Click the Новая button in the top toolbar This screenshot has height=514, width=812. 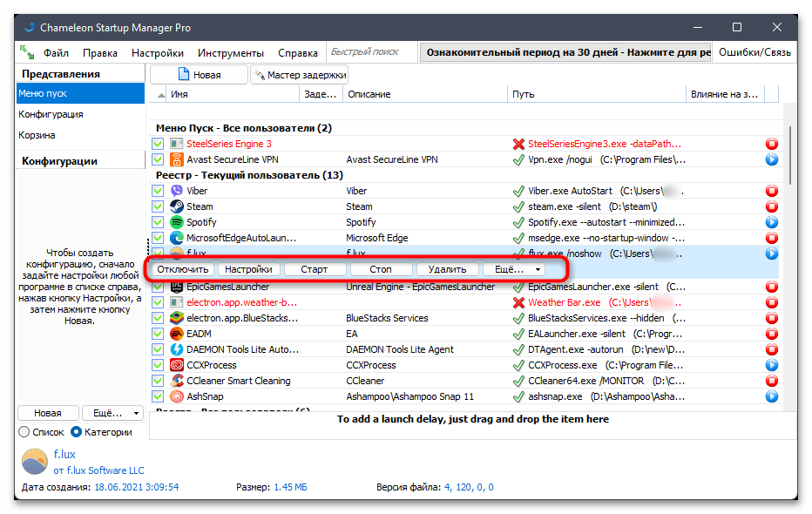point(199,75)
